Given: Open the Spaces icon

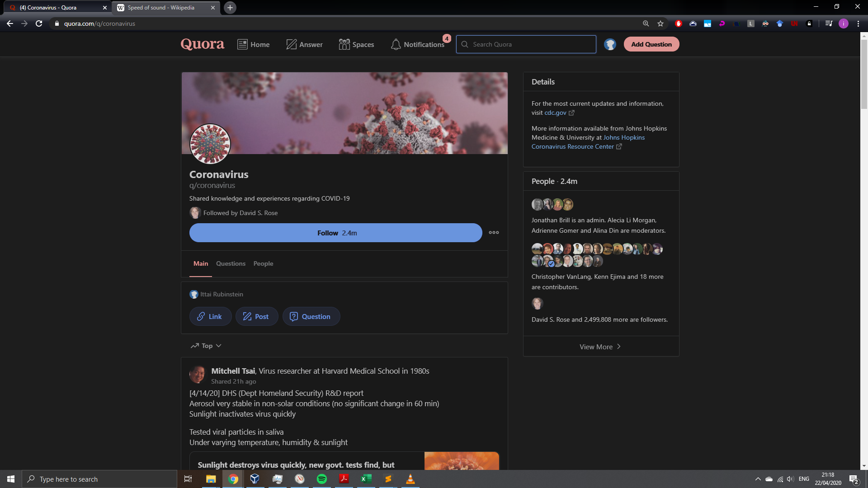Looking at the screenshot, I should [344, 44].
